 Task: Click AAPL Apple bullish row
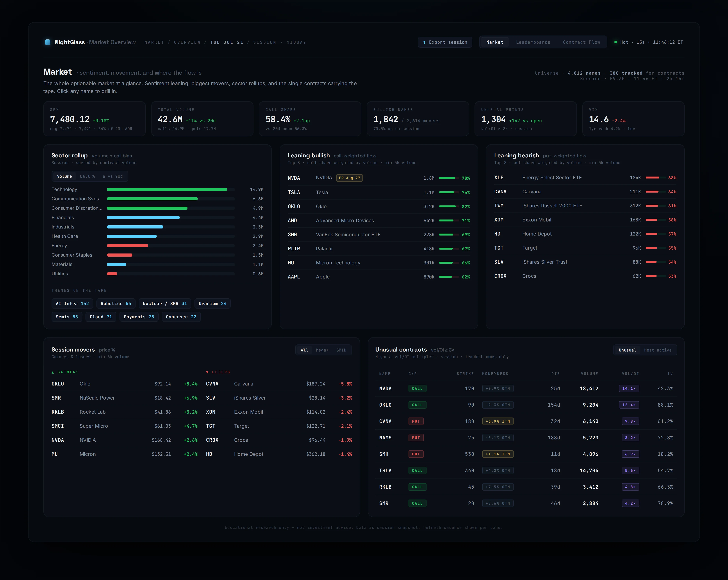378,277
